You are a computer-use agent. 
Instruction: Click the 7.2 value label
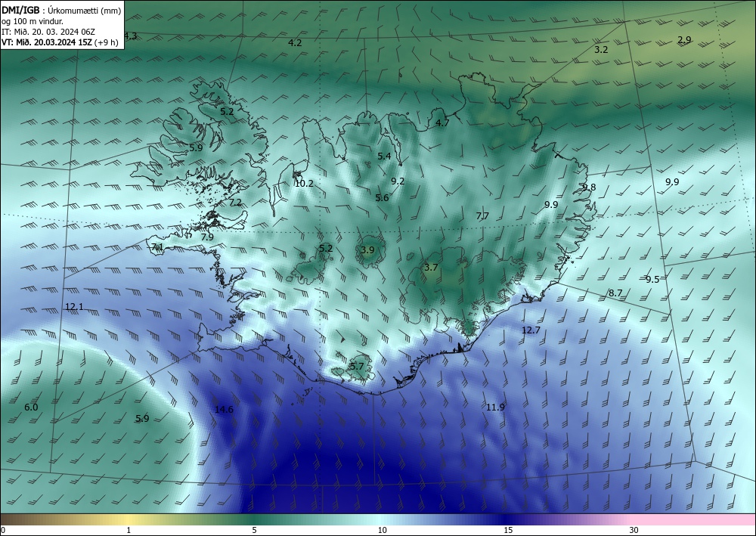point(235,203)
